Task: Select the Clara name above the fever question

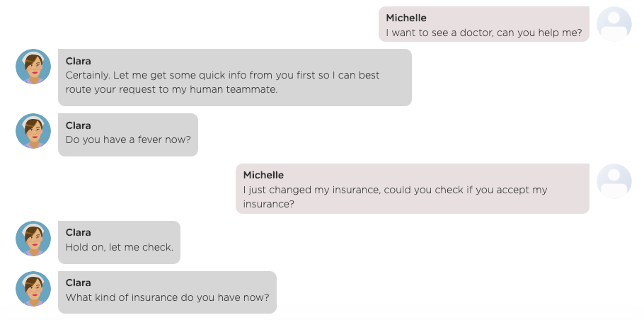Action: click(x=78, y=126)
